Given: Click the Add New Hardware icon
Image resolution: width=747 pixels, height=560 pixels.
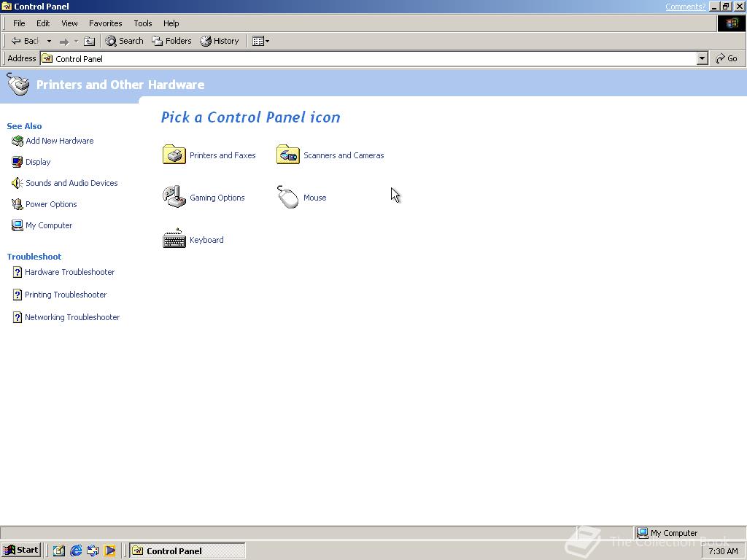Looking at the screenshot, I should [18, 141].
